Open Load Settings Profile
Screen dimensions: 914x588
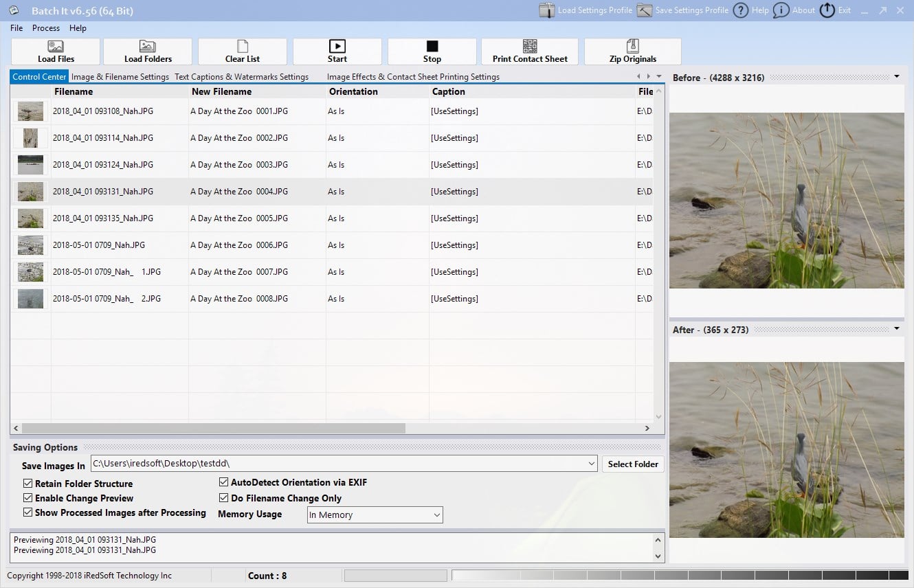coord(547,10)
